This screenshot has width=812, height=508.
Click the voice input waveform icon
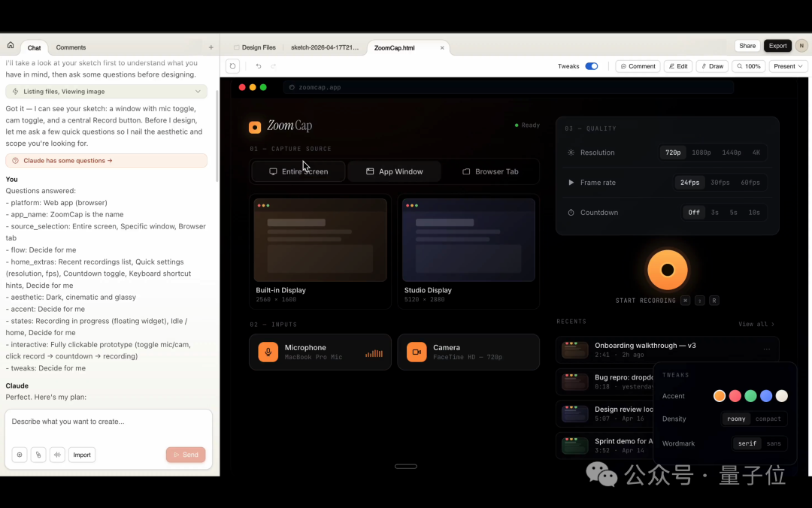point(57,455)
